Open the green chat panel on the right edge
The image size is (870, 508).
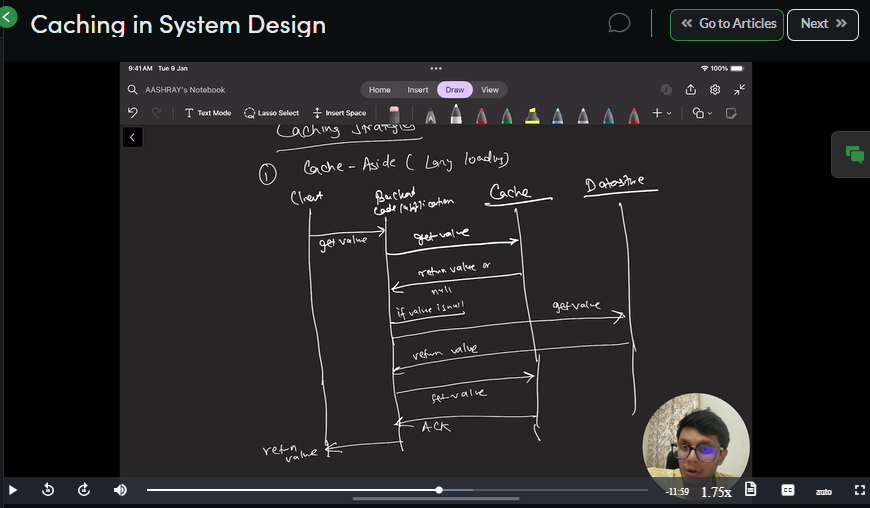(x=854, y=154)
